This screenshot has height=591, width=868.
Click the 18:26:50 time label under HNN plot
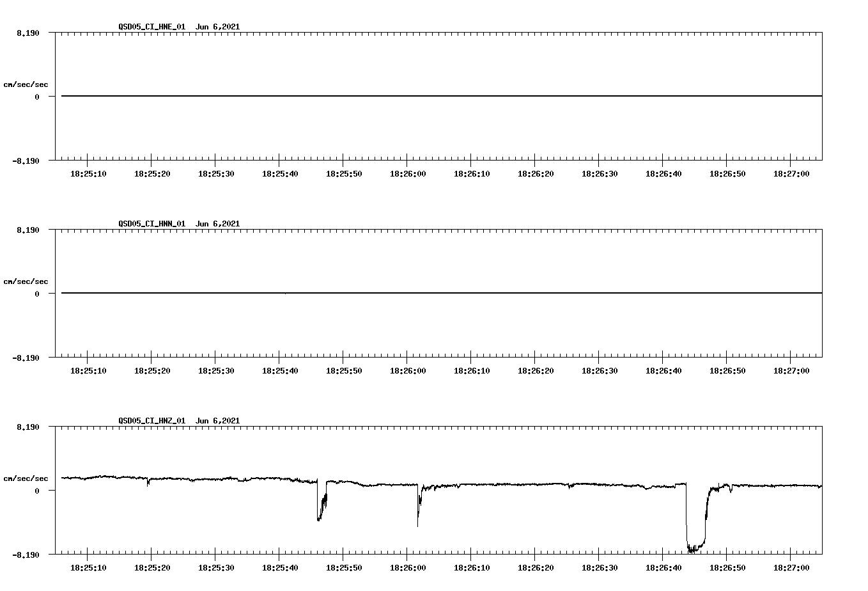click(x=727, y=370)
